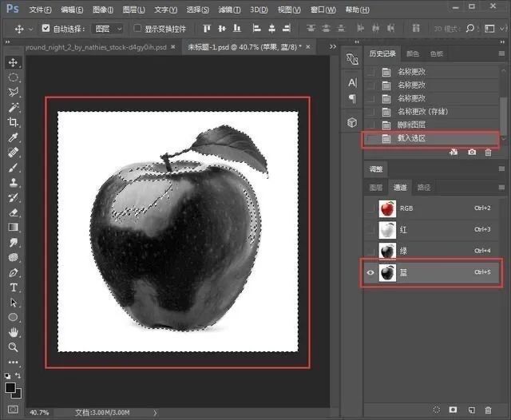Select the Horizontal Type tool
The image size is (511, 420).
point(13,287)
